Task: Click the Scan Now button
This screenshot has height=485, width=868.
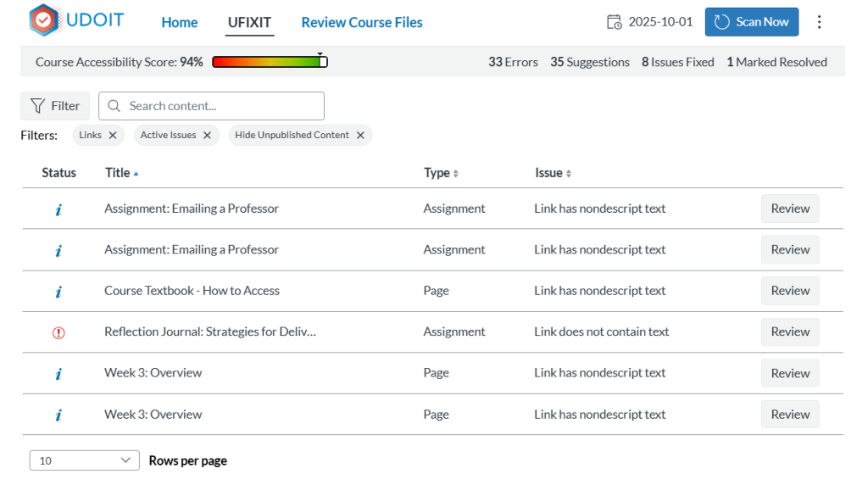Action: pos(751,21)
